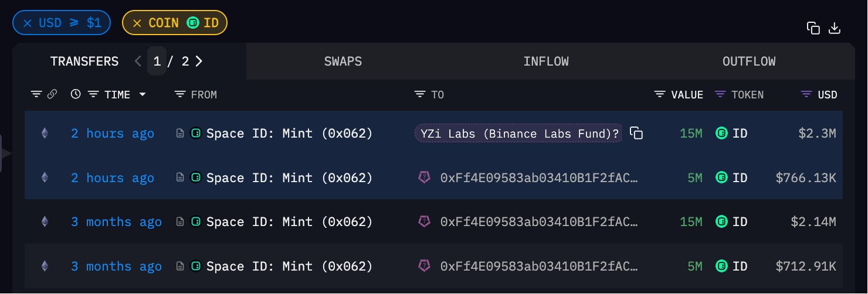Image resolution: width=868 pixels, height=294 pixels.
Task: Open YZi Labs (Binance Labs Fund) entity
Action: [518, 134]
